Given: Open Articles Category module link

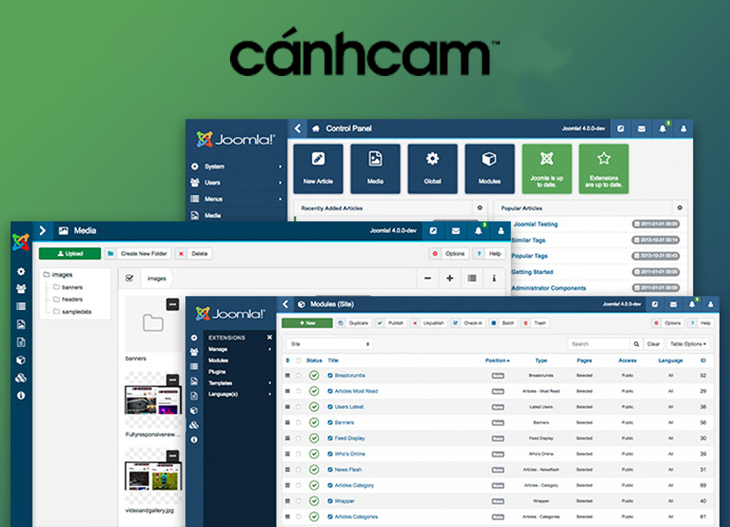Looking at the screenshot, I should pyautogui.click(x=354, y=486).
